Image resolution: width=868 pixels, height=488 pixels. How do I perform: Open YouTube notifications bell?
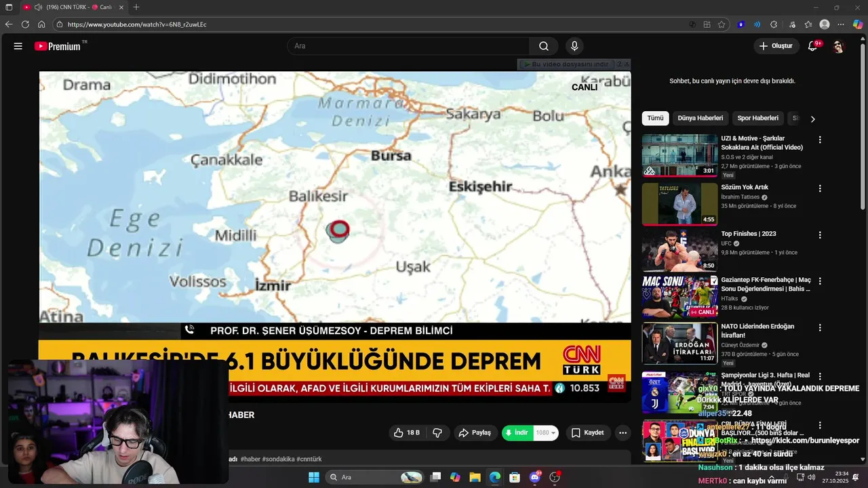tap(812, 46)
